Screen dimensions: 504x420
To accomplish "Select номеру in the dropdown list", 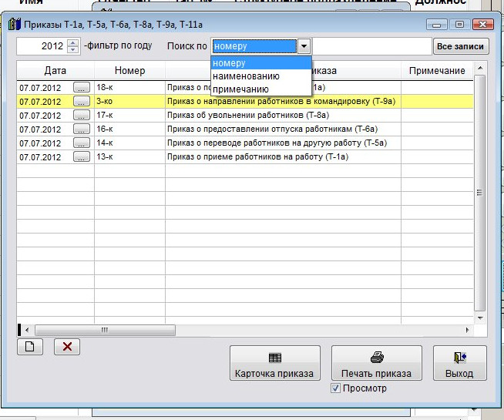I will pos(261,63).
